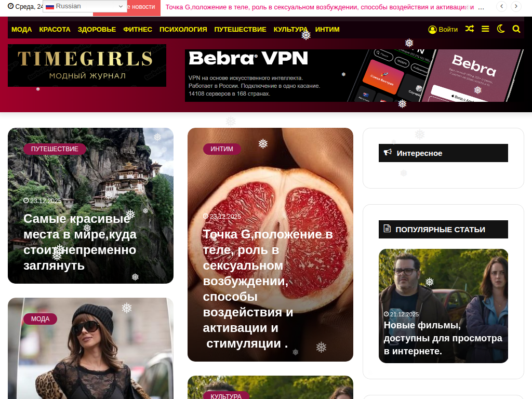Toggle dark mode with the moon icon
Image resolution: width=532 pixels, height=399 pixels.
click(501, 29)
